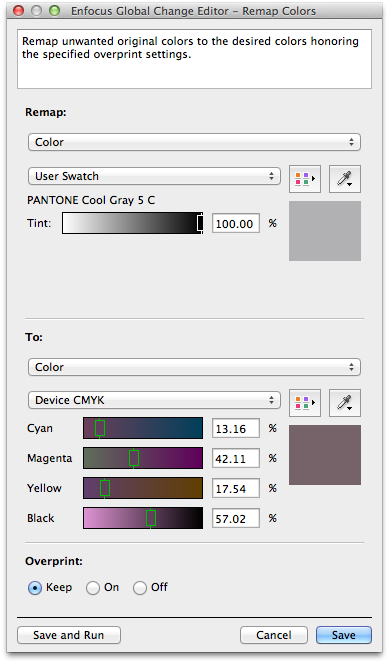Click the Tint gradient slider bar
The width and height of the screenshot is (389, 663).
tap(132, 223)
